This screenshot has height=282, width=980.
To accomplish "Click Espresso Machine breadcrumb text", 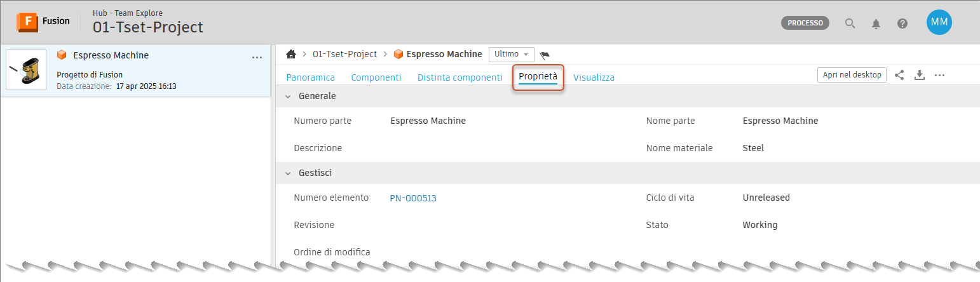I will tap(444, 54).
